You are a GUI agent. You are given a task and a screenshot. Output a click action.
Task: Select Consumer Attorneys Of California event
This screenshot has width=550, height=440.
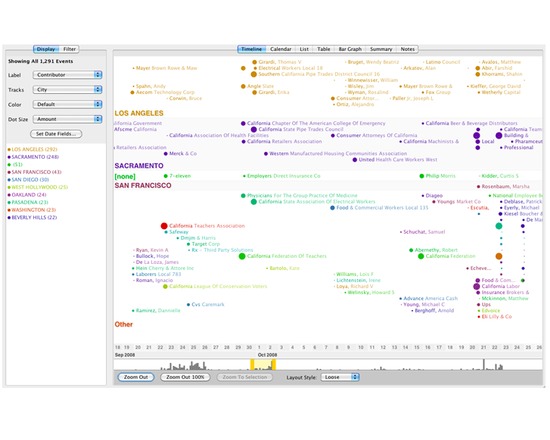374,135
